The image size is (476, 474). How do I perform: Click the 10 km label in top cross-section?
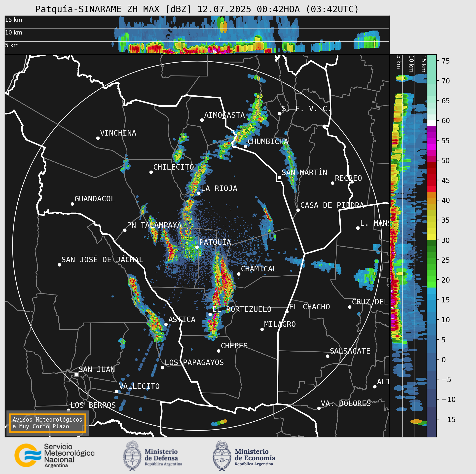14,33
